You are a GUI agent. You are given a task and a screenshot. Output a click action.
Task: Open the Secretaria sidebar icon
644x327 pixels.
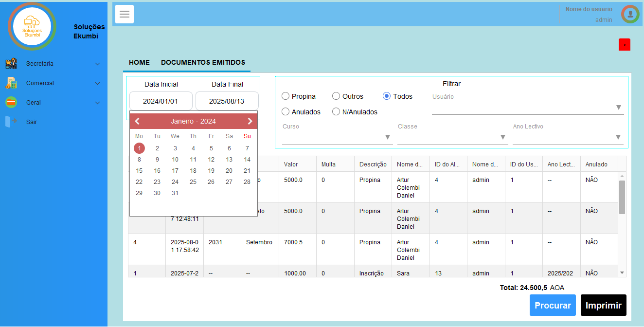pos(11,64)
